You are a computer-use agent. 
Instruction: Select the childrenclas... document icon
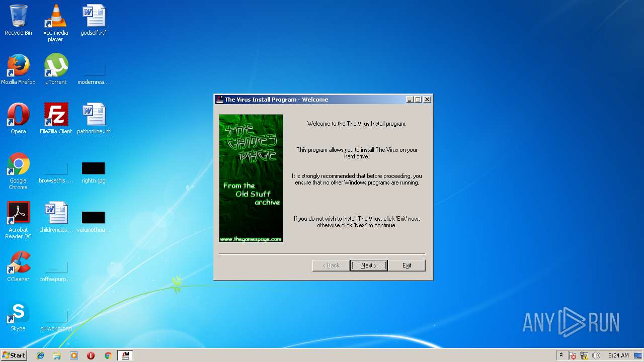pyautogui.click(x=56, y=217)
